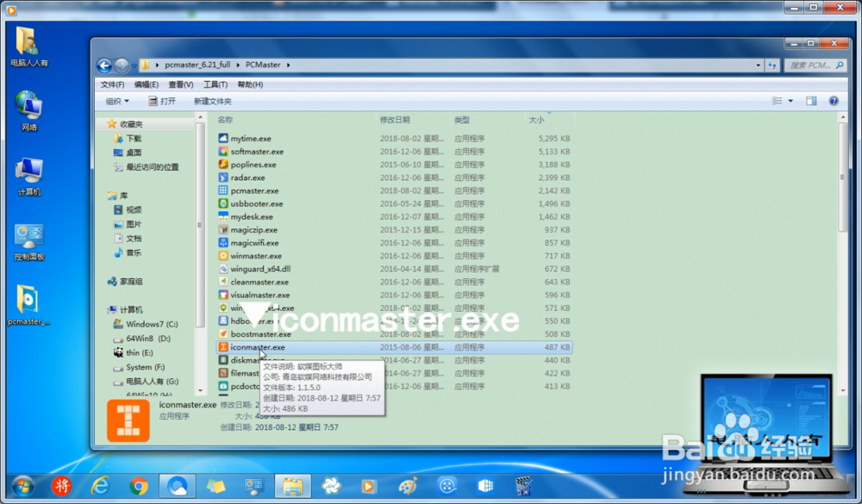Open the 电脑人人有 desktop folder
The image size is (862, 504).
(28, 47)
